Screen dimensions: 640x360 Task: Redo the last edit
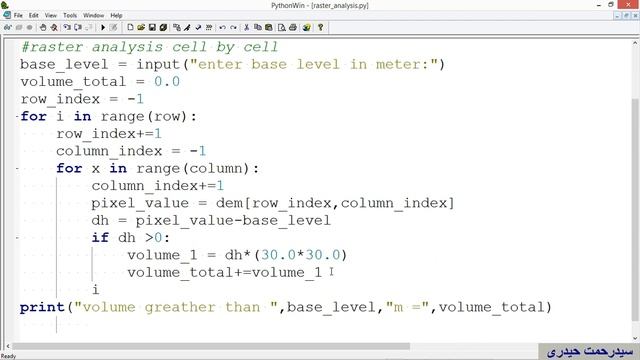click(233, 27)
